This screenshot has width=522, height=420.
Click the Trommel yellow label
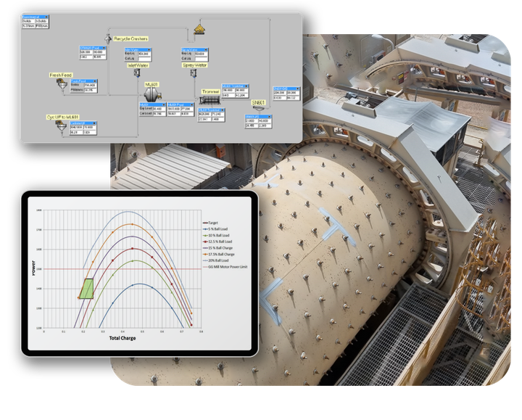pos(211,91)
